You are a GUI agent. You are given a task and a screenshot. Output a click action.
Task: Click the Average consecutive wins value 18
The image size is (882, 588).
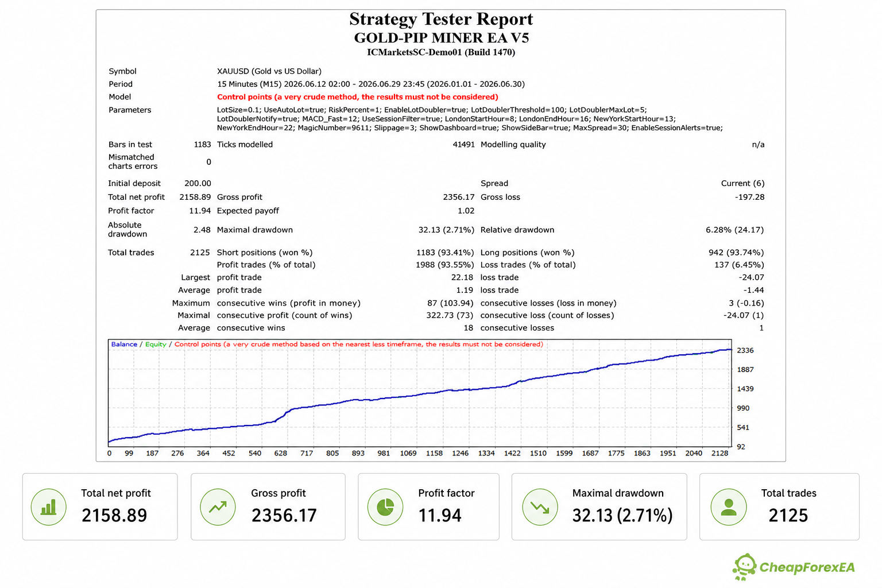pyautogui.click(x=469, y=328)
